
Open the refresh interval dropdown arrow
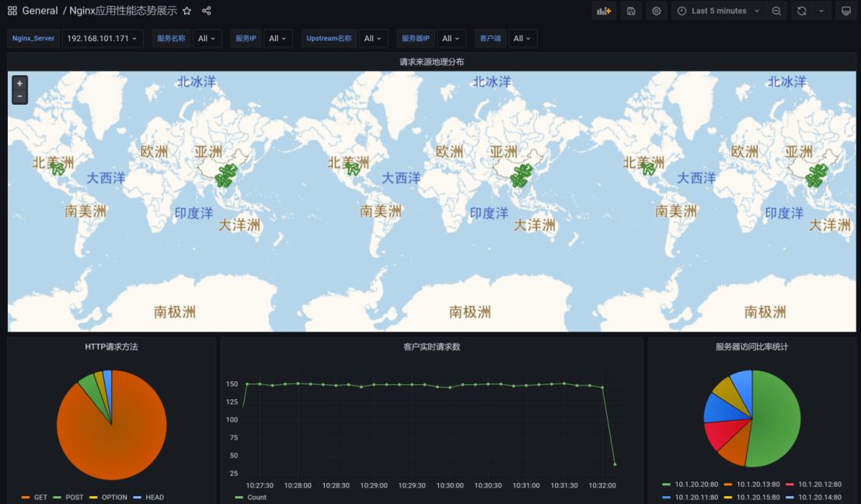[x=821, y=11]
